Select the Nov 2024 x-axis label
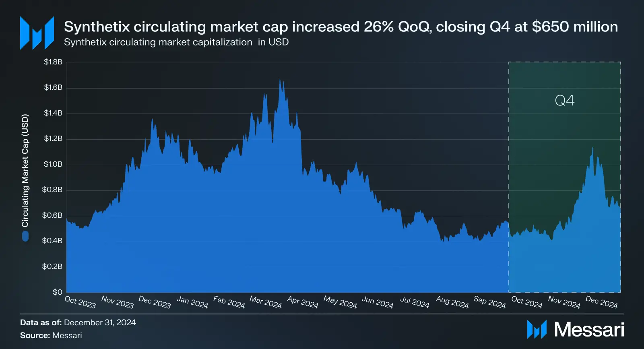 pos(564,302)
